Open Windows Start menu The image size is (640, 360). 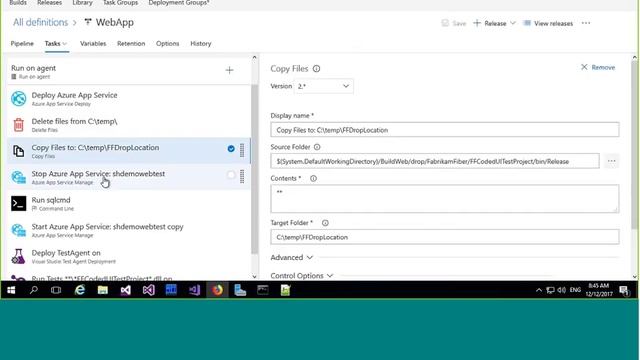tap(11, 290)
